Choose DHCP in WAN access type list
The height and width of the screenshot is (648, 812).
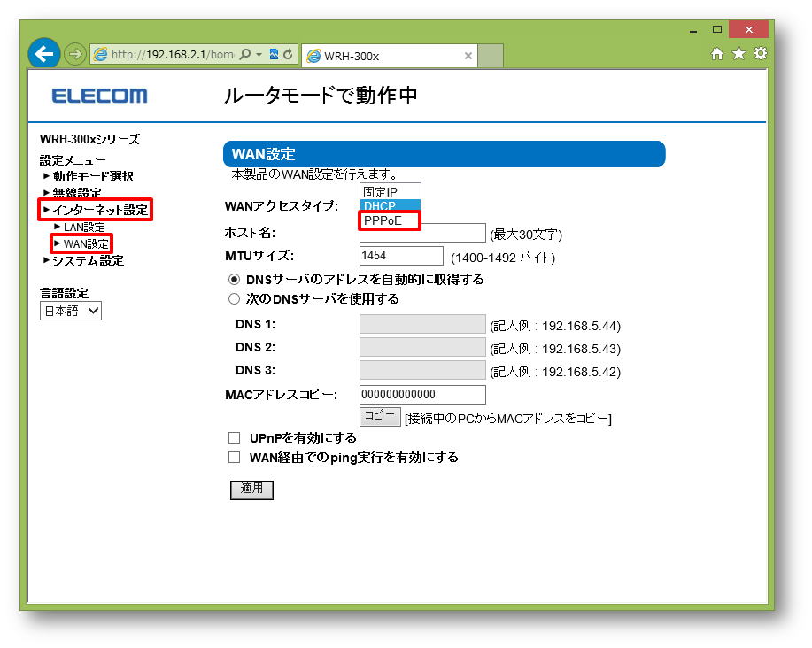click(x=390, y=205)
